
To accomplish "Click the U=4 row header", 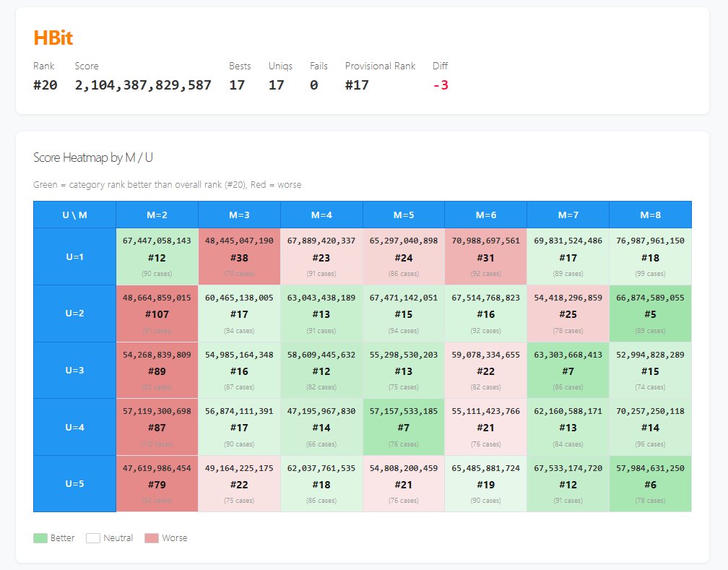I will tap(75, 427).
